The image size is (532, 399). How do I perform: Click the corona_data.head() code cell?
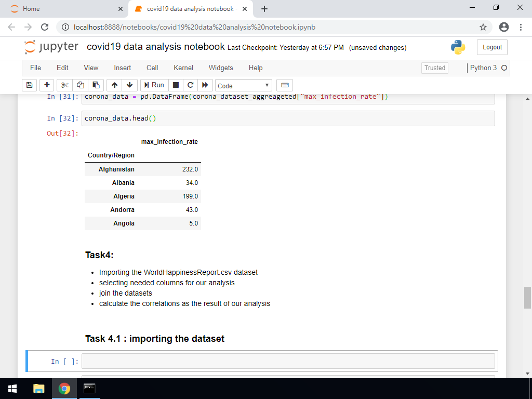tap(288, 118)
